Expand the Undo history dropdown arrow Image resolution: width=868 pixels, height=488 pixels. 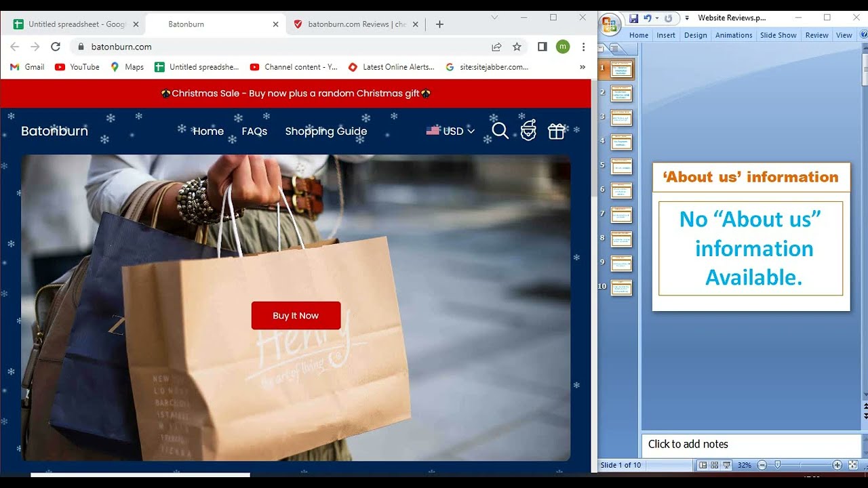click(x=657, y=18)
